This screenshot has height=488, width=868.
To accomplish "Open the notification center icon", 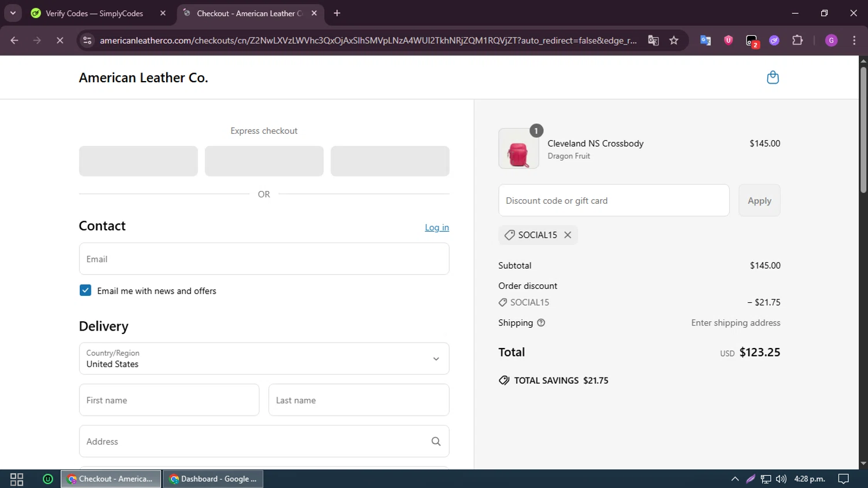I will coord(844,479).
